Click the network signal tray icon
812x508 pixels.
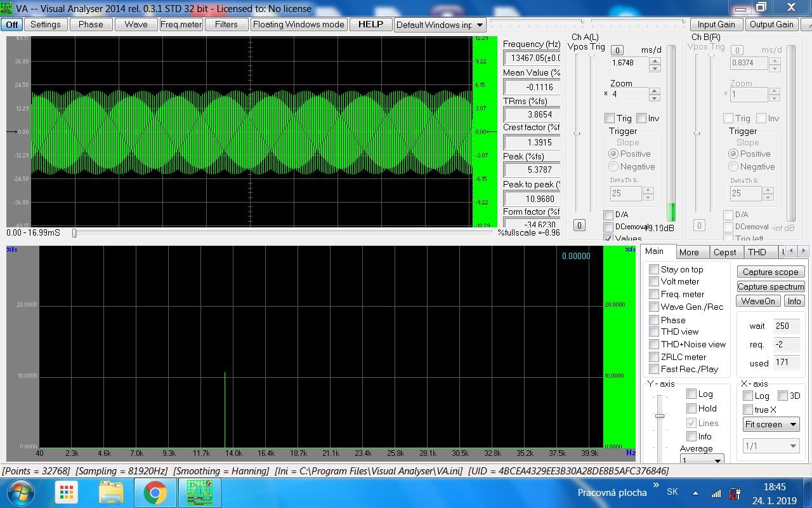pyautogui.click(x=716, y=493)
